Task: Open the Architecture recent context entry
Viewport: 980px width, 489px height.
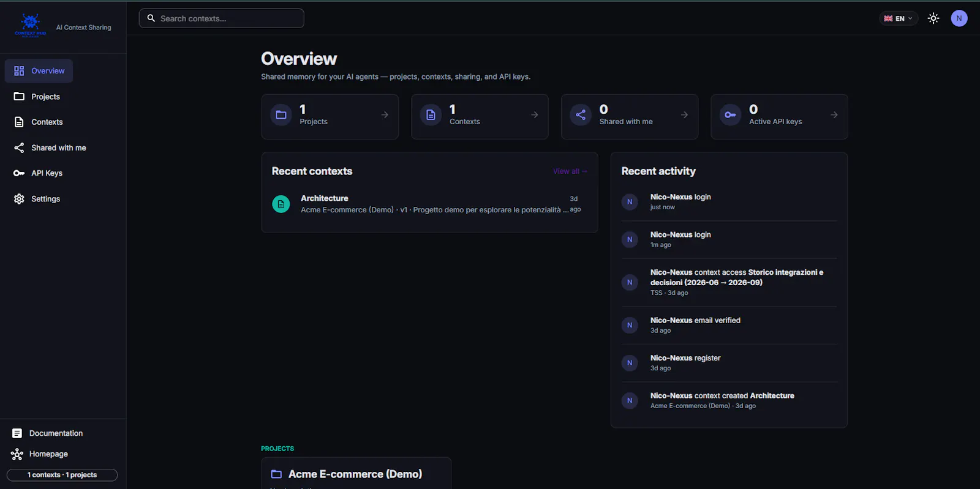Action: pyautogui.click(x=429, y=204)
